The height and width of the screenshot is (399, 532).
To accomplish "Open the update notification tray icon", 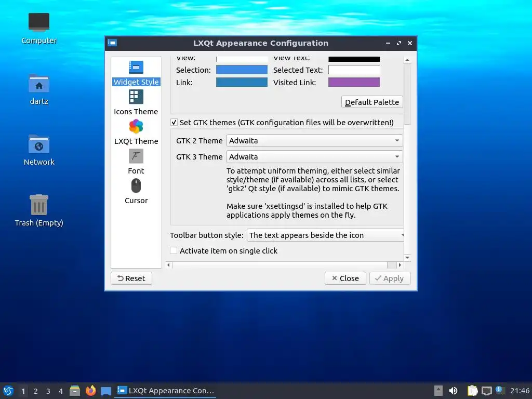I will pyautogui.click(x=499, y=390).
